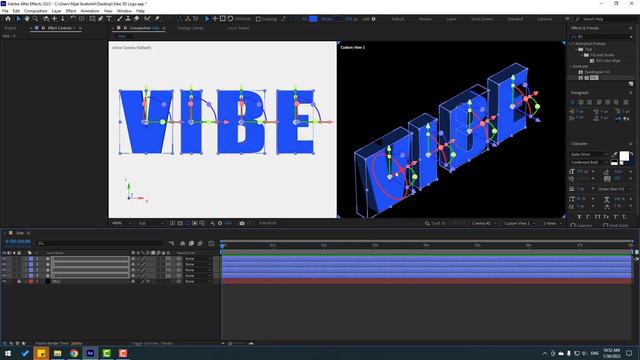Open the Custom View 1 dropdown
The image size is (640, 360).
[520, 223]
